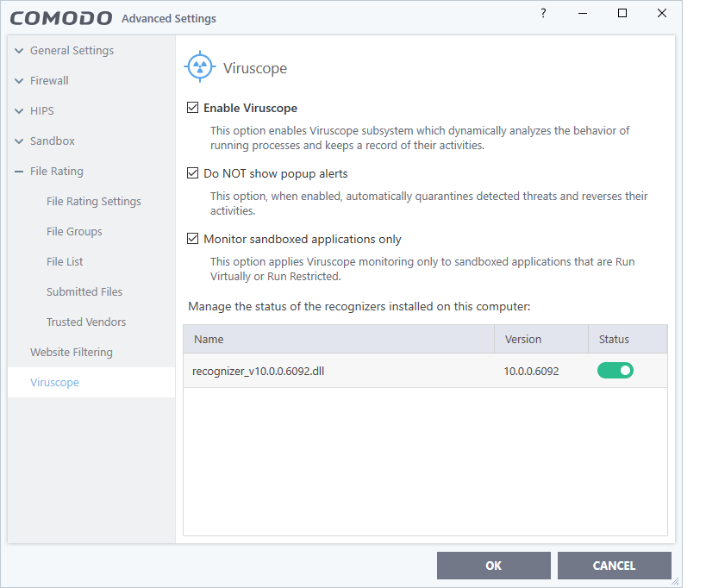The image size is (706, 588).
Task: Disable the recognizer status switch
Action: point(615,371)
